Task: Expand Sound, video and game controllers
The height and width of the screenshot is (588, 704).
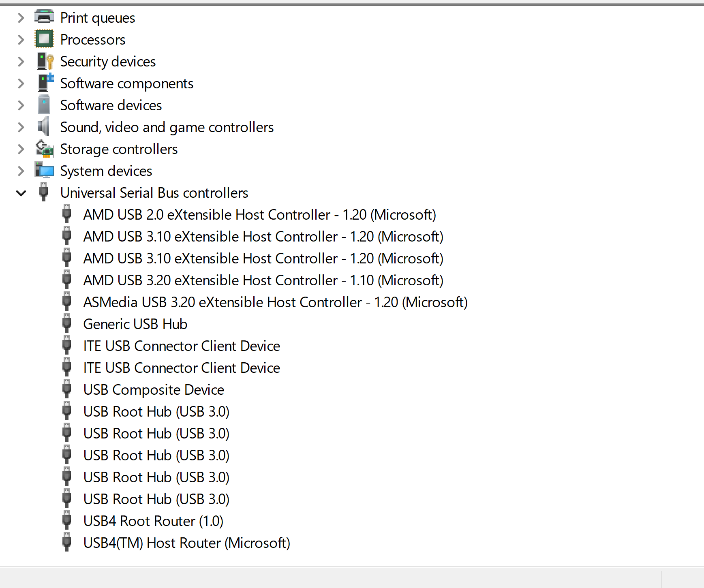Action: 21,127
